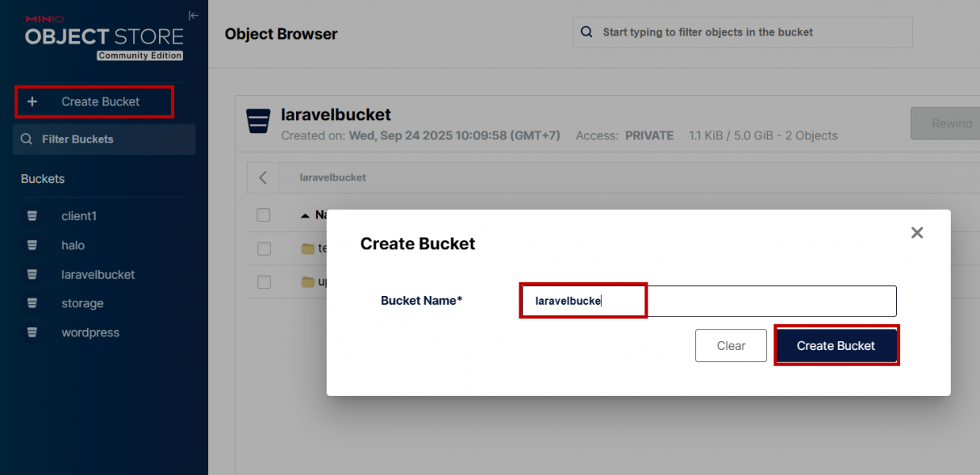Viewport: 980px width, 475px height.
Task: Click the Name column sort arrow
Action: tap(305, 215)
